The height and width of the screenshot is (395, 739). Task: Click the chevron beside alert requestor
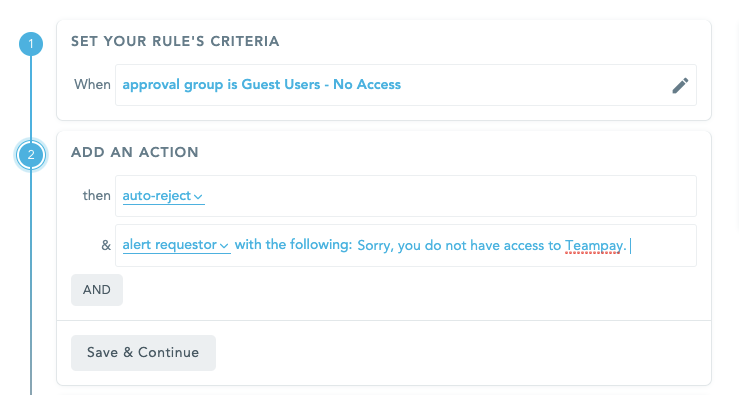224,246
